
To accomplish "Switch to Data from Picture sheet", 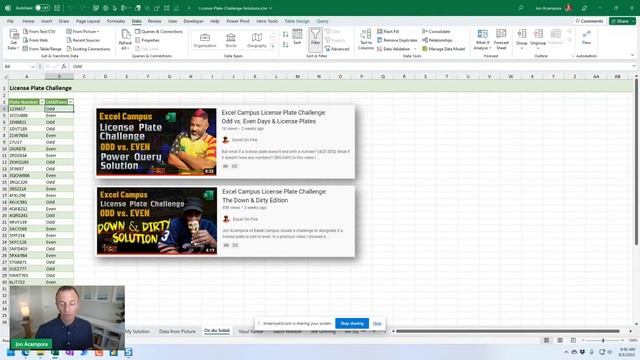I will (177, 331).
